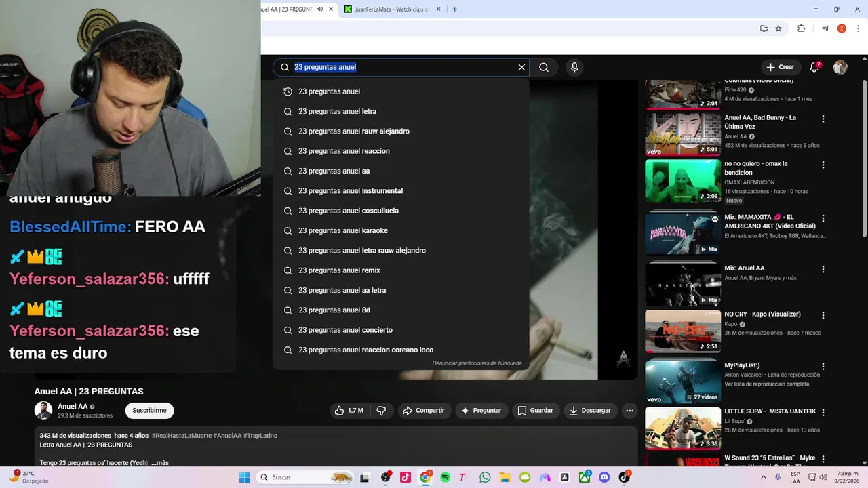Open no no quiero - omax thumbnail
This screenshot has height=488, width=868.
click(x=683, y=180)
